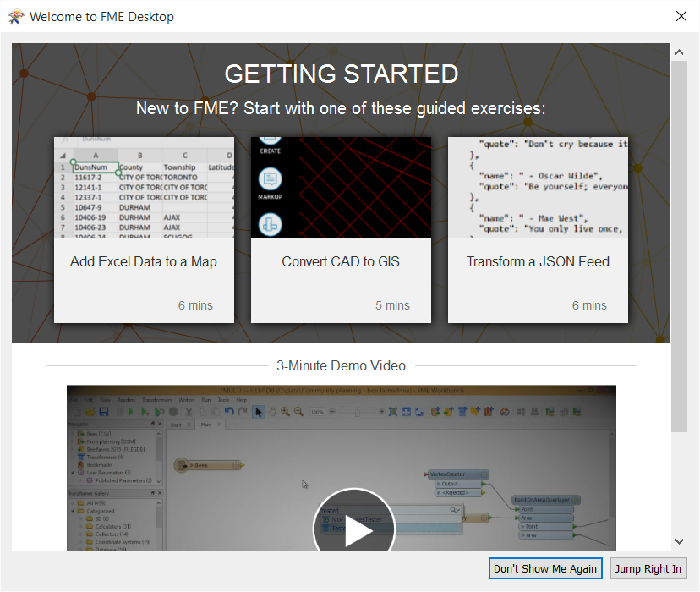The width and height of the screenshot is (700, 592).
Task: Click the Don't Show Me Again button
Action: tap(545, 569)
